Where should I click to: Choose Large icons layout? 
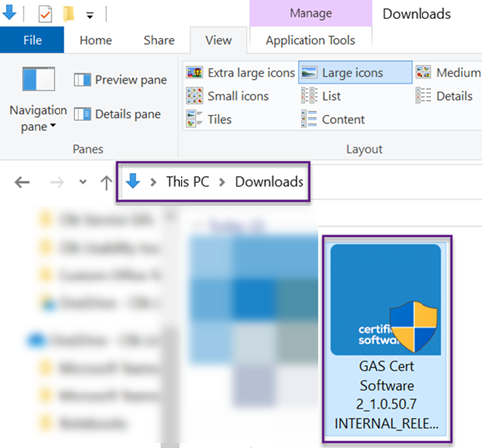coord(355,72)
